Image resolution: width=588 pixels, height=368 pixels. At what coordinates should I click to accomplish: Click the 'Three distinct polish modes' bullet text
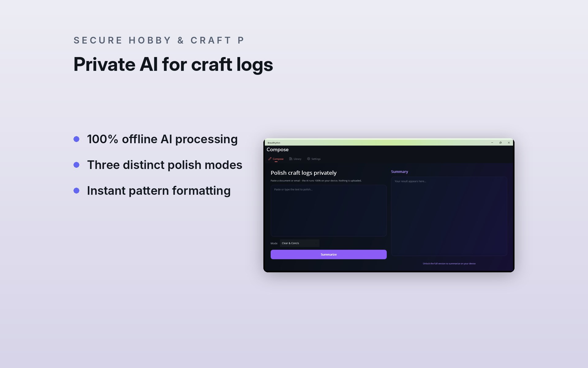tap(165, 165)
